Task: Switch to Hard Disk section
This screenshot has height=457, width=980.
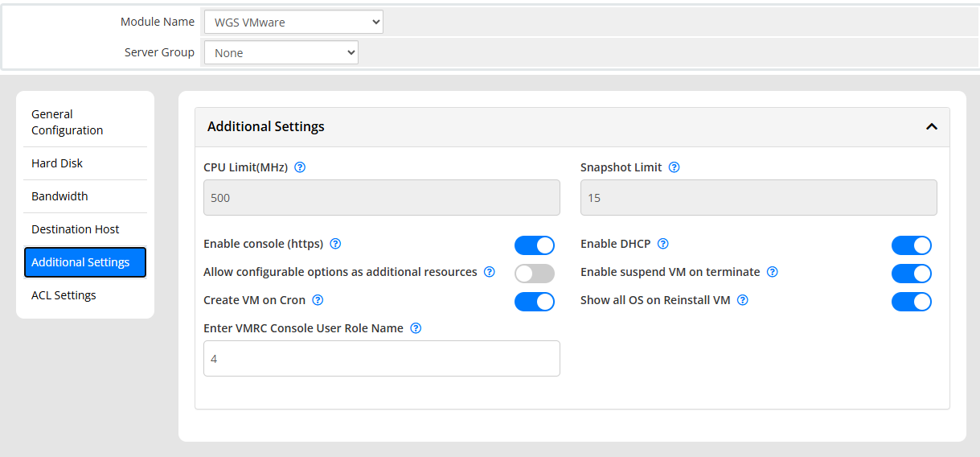Action: pyautogui.click(x=85, y=163)
